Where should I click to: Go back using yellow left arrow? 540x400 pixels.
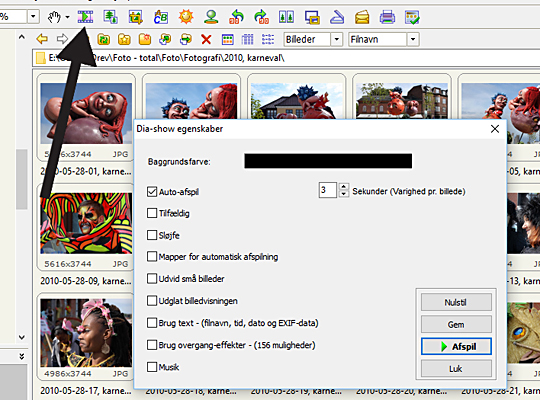[x=42, y=39]
